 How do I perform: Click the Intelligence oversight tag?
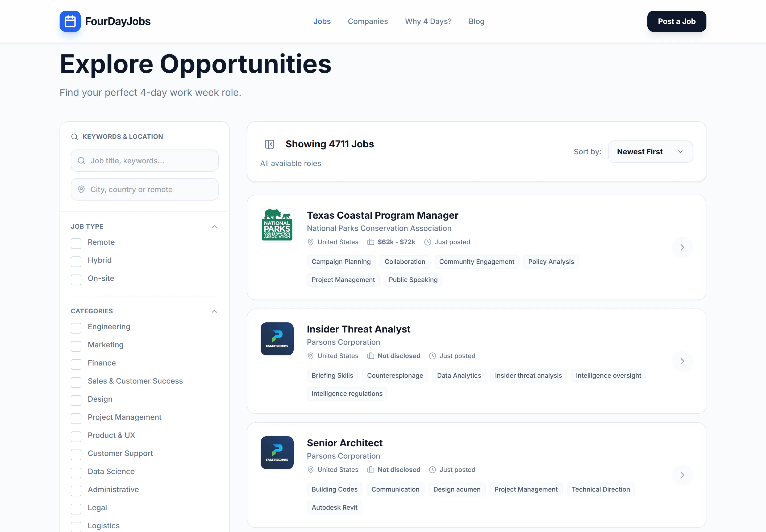pyautogui.click(x=608, y=375)
